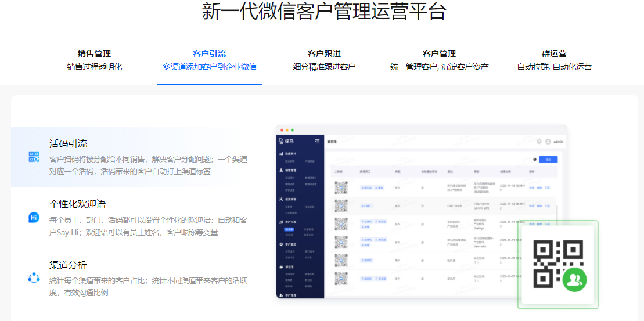Click the grey help icon beside admin avatar
Viewport: 644px width, 321px height.
point(539,142)
